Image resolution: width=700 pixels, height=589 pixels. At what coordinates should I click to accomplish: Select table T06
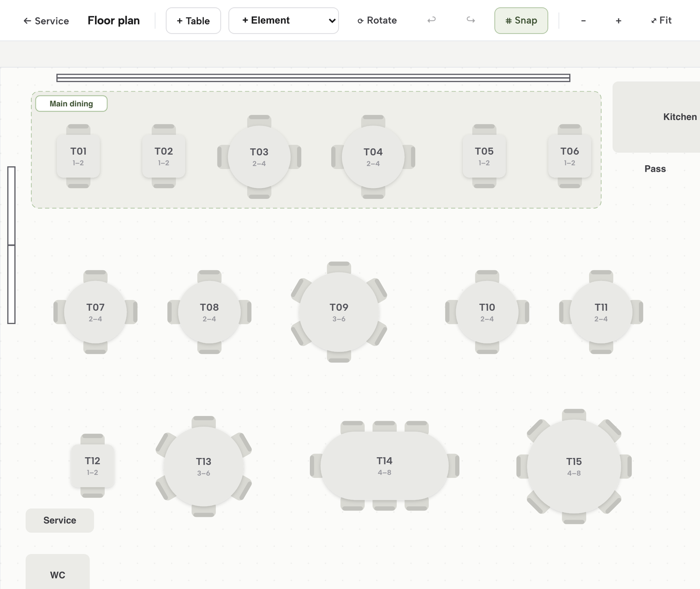[570, 156]
